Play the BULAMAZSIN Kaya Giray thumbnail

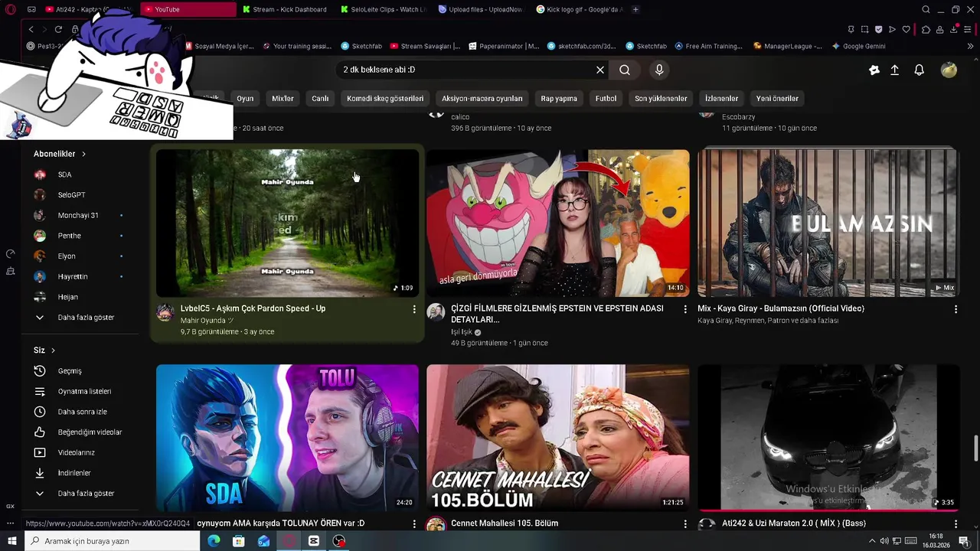828,223
